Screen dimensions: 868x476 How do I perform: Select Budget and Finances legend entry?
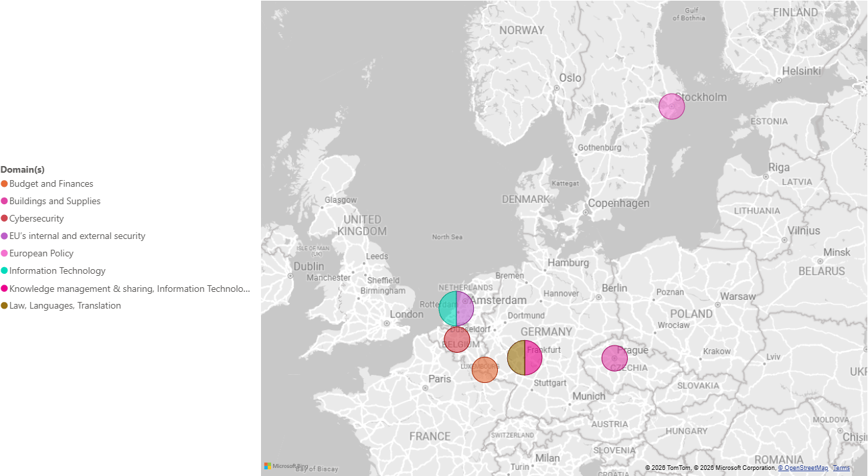click(47, 183)
